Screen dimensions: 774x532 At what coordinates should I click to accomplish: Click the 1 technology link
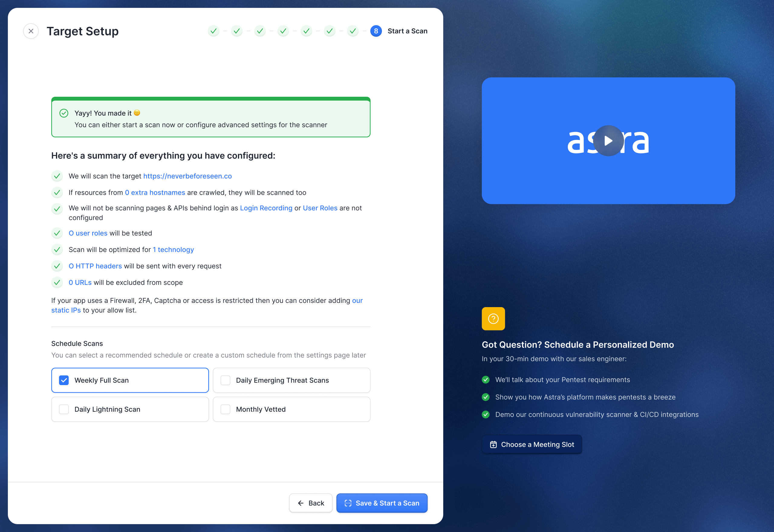173,250
